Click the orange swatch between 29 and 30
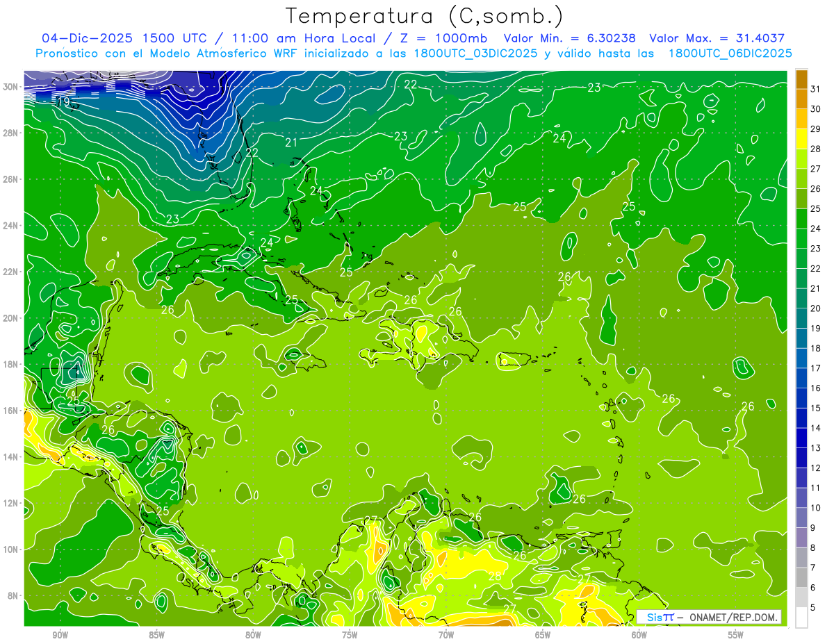 click(802, 119)
